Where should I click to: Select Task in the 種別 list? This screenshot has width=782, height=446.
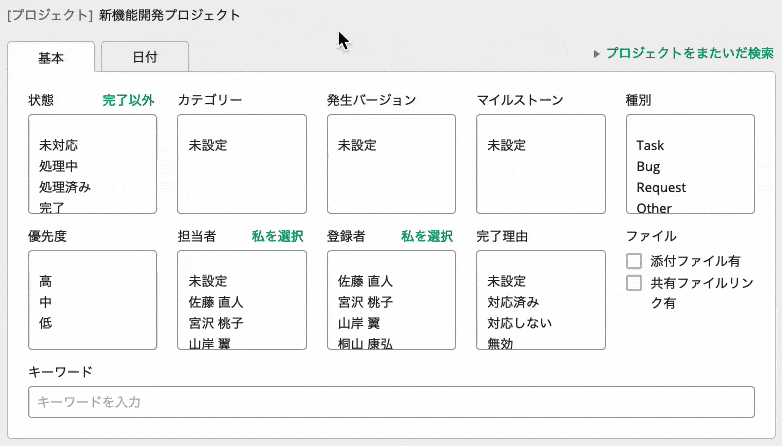[650, 146]
